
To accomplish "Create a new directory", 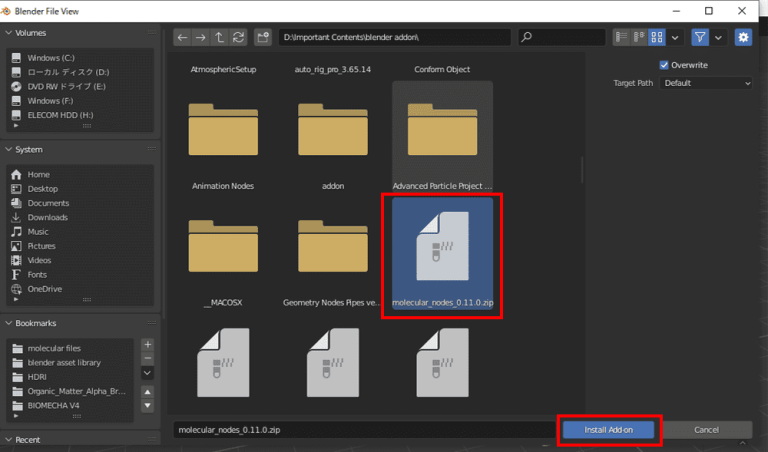I will (263, 37).
